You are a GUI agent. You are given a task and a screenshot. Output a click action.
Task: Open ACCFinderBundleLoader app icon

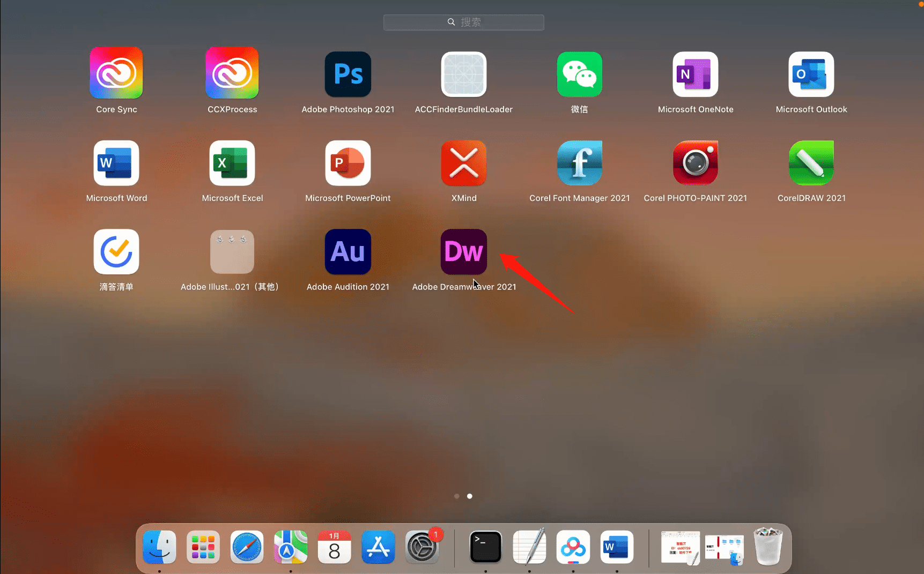[x=464, y=74]
